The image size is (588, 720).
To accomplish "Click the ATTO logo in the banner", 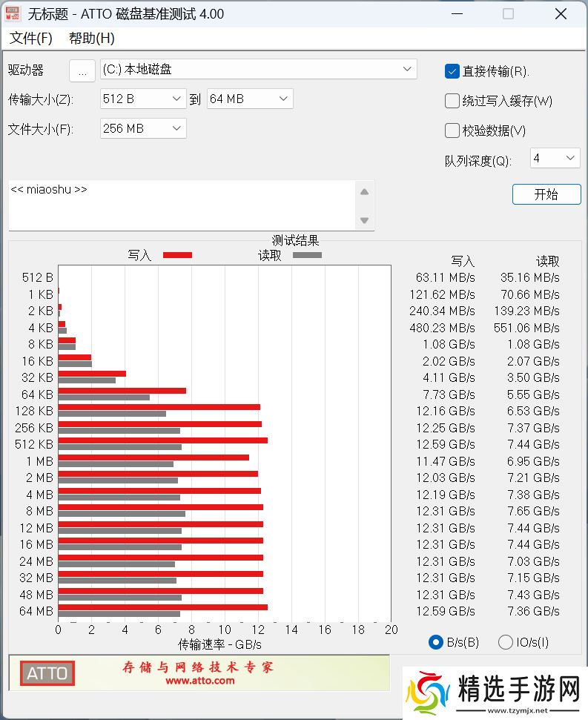I will coord(47,673).
